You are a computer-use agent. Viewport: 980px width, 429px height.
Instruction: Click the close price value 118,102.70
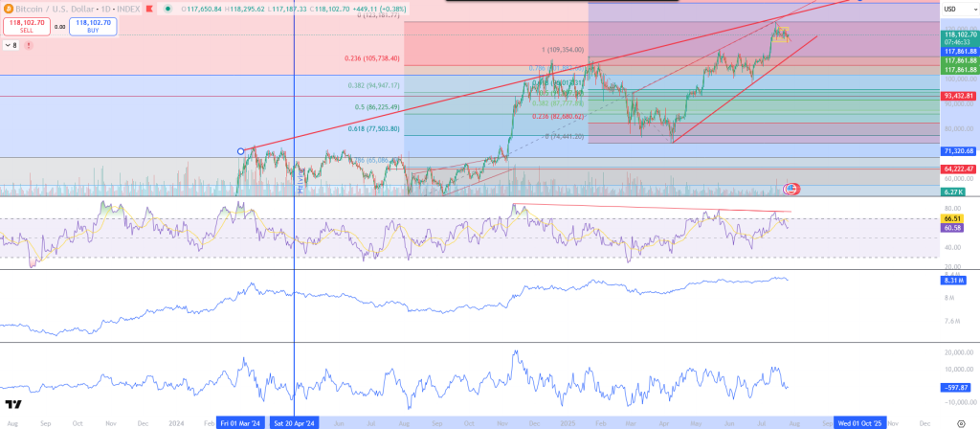point(332,9)
